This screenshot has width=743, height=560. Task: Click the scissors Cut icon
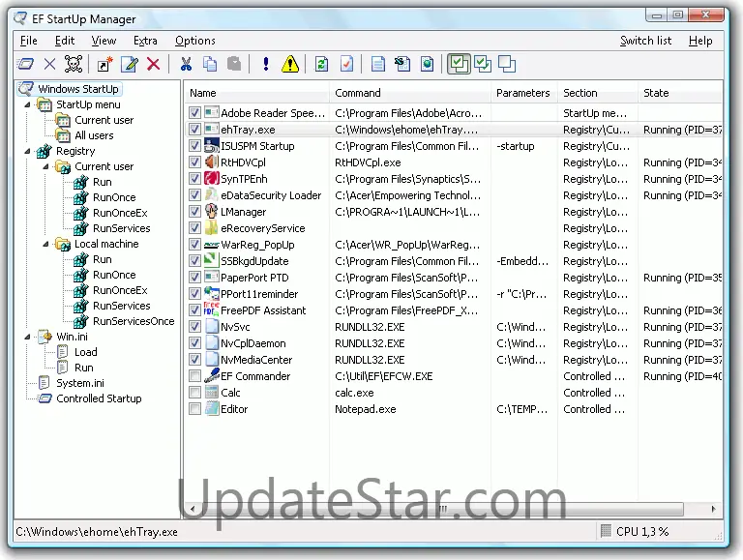[x=186, y=65]
